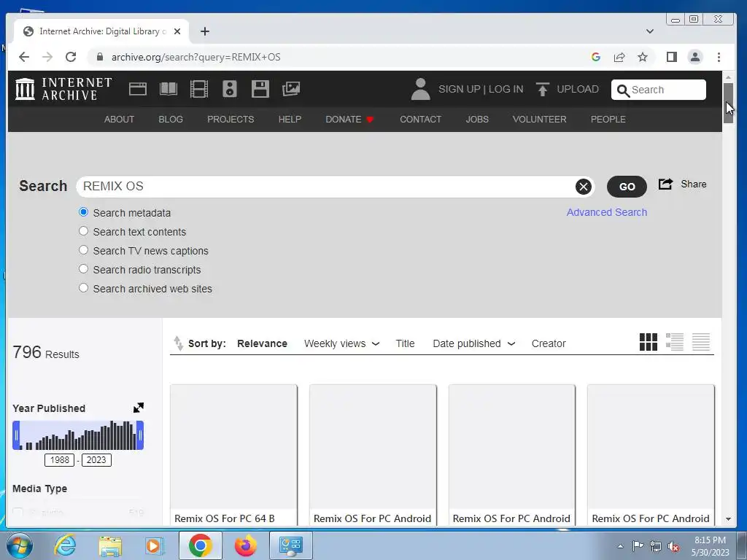This screenshot has width=747, height=560.
Task: Open Chrome profile icon
Action: (x=695, y=57)
